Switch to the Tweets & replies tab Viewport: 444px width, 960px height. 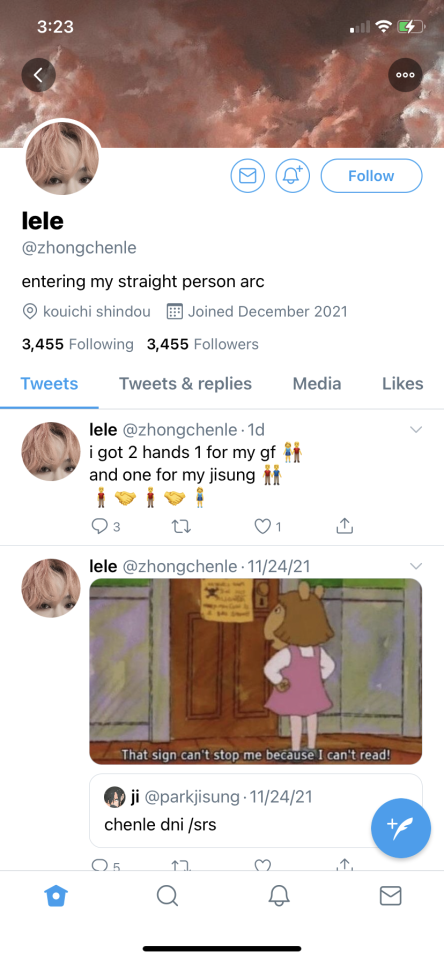[185, 384]
